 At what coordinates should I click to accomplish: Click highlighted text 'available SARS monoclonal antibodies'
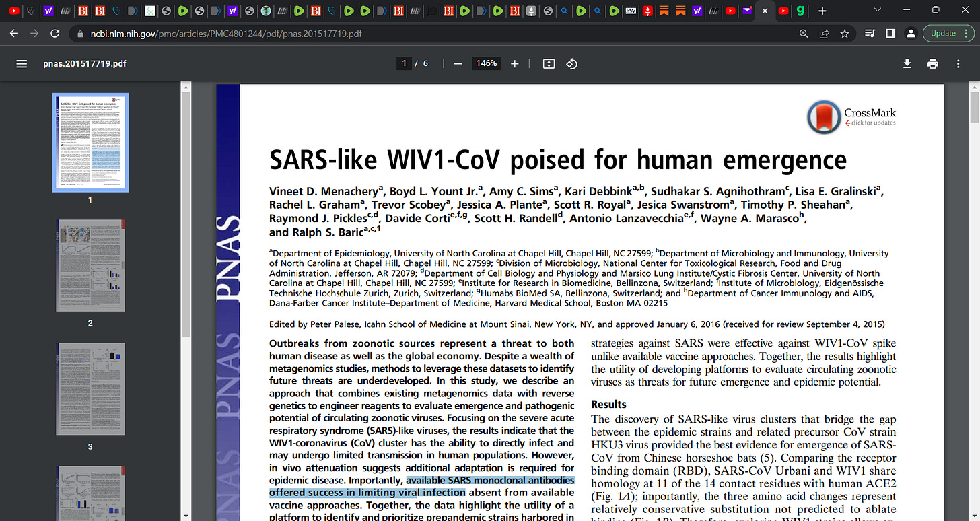(490, 480)
